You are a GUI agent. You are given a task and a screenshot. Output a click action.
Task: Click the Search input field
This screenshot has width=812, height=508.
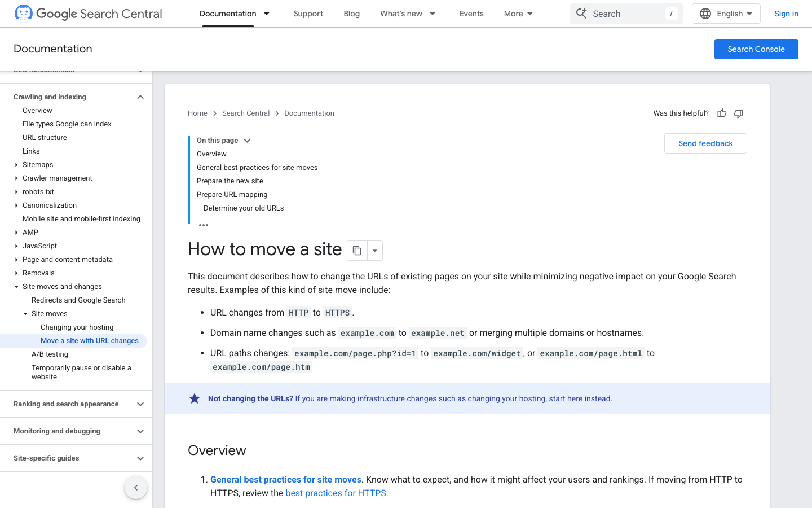pyautogui.click(x=626, y=14)
